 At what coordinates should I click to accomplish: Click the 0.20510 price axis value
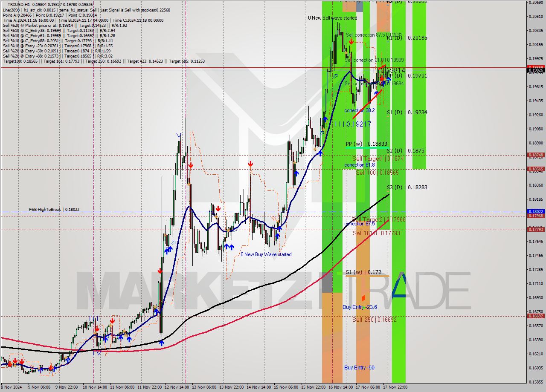(537, 16)
